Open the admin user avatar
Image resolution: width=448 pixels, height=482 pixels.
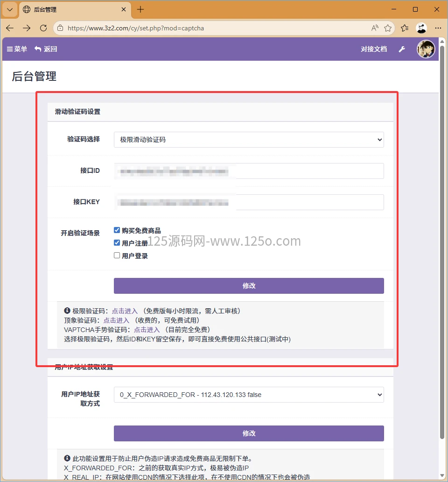point(426,49)
